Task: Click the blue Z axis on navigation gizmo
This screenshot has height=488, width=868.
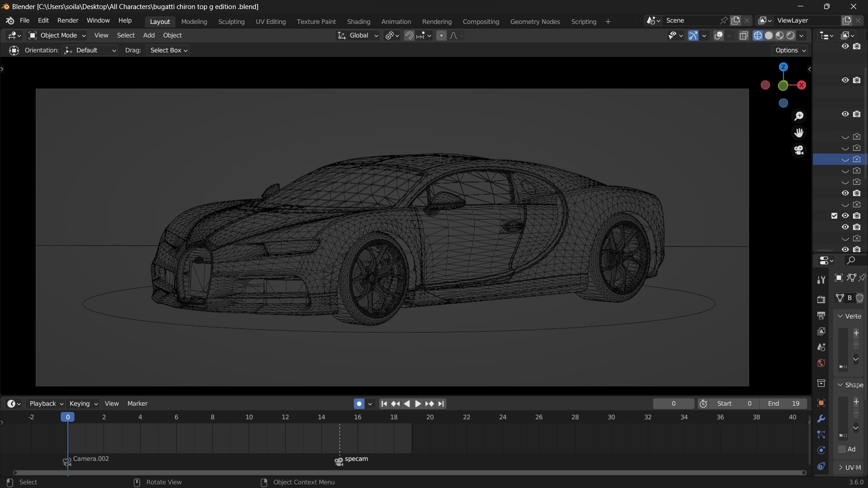Action: 783,67
